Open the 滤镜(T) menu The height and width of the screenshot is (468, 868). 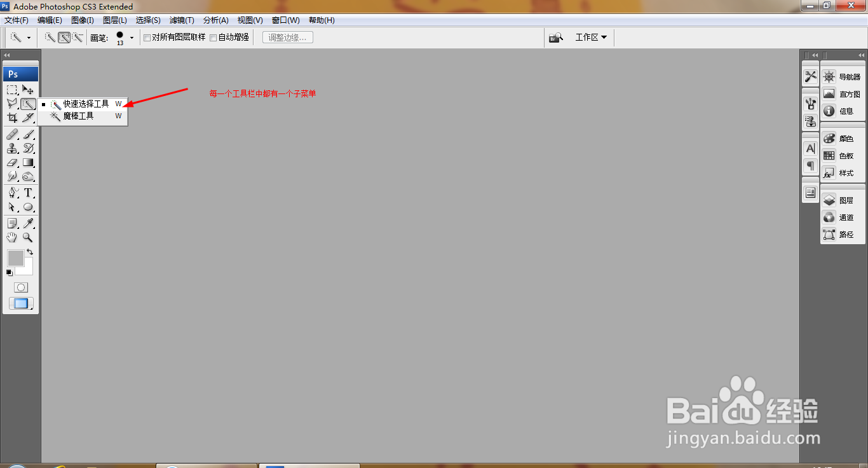point(182,20)
